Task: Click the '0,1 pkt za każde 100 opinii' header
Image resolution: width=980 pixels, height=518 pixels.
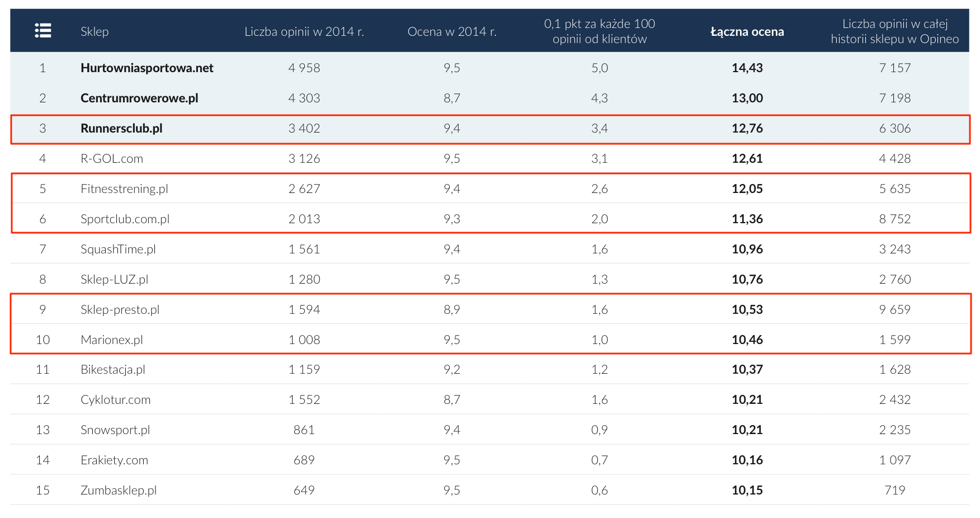Action: click(600, 31)
